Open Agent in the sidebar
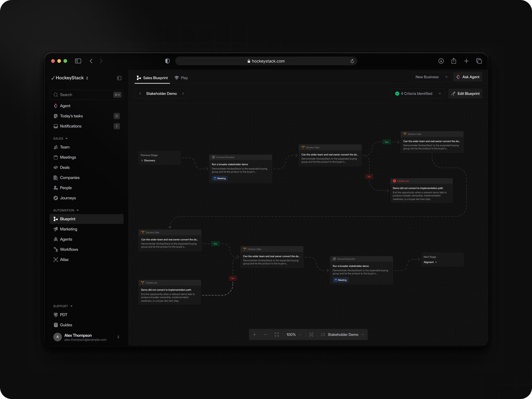Screen dimensions: 532x399 [x=87, y=106]
